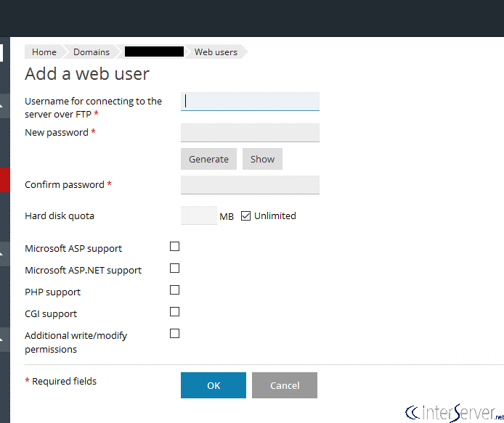Focus the FTP username input field
504x423 pixels.
tap(250, 102)
